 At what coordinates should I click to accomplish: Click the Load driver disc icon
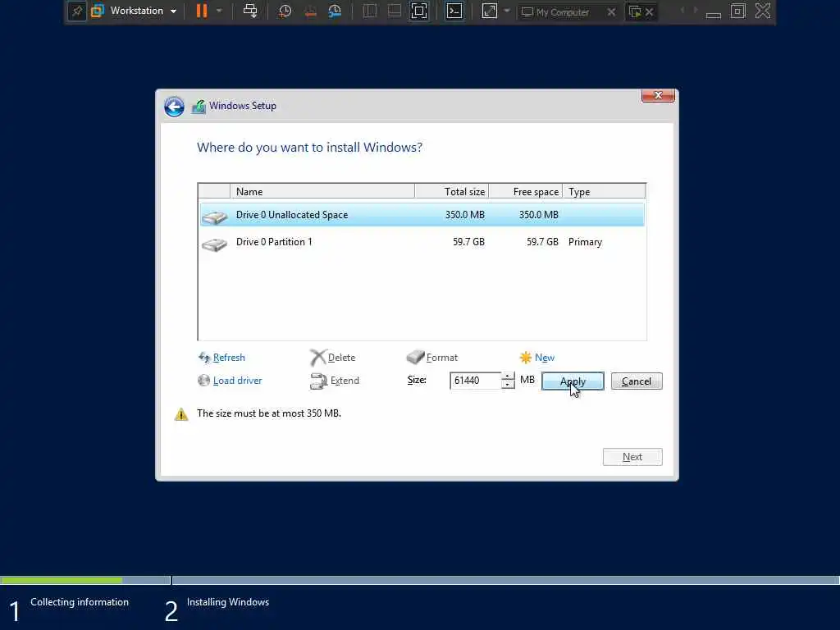203,381
